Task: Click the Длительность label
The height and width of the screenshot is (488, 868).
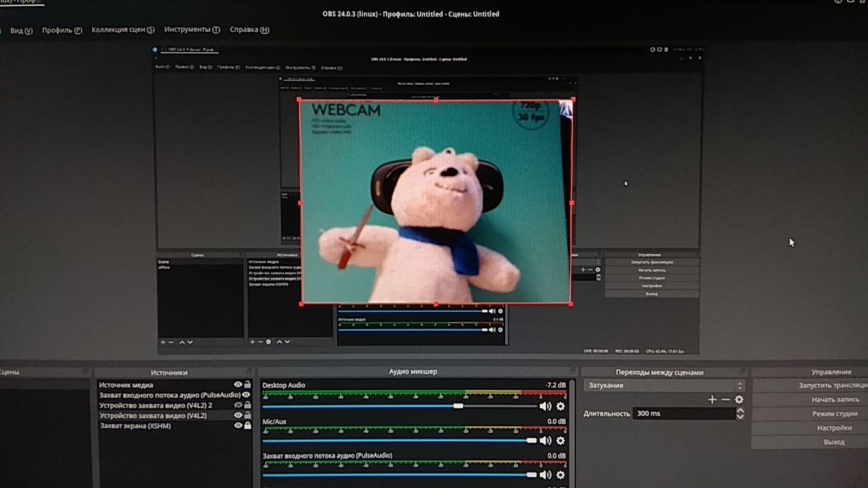Action: click(x=607, y=413)
